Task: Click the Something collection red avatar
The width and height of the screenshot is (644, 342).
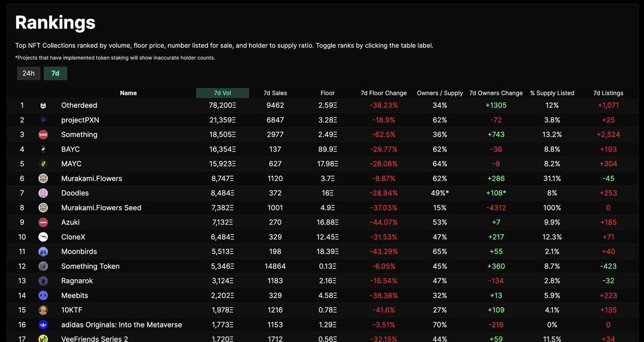Action: point(43,135)
